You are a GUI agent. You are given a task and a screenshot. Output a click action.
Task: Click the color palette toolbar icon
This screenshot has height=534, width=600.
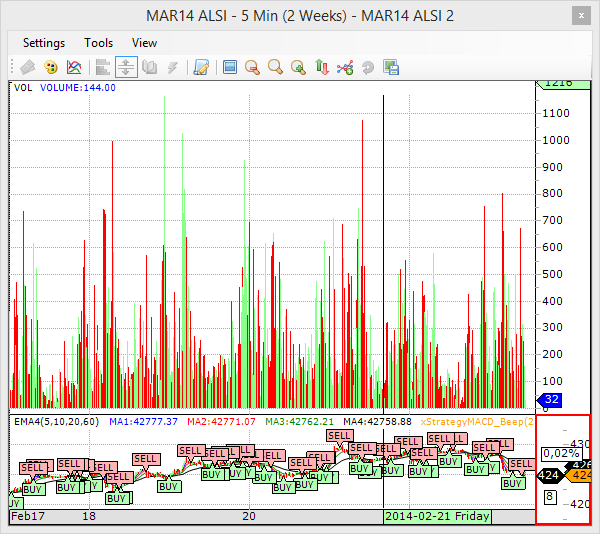50,68
